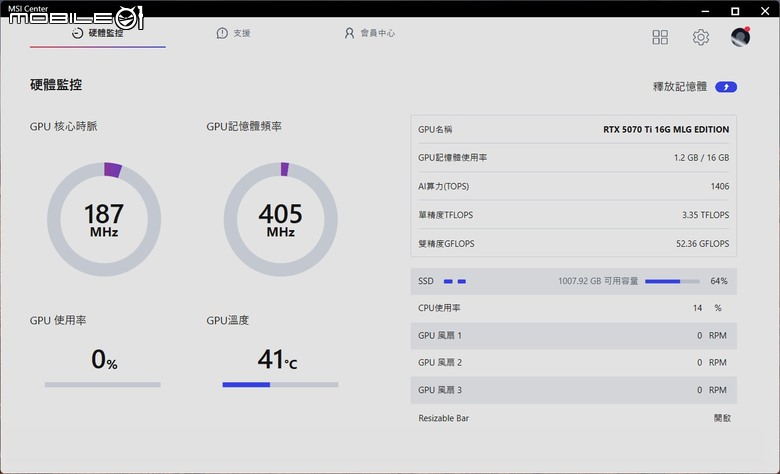This screenshot has height=474, width=780.
Task: Click the grid apps icon
Action: click(x=660, y=37)
